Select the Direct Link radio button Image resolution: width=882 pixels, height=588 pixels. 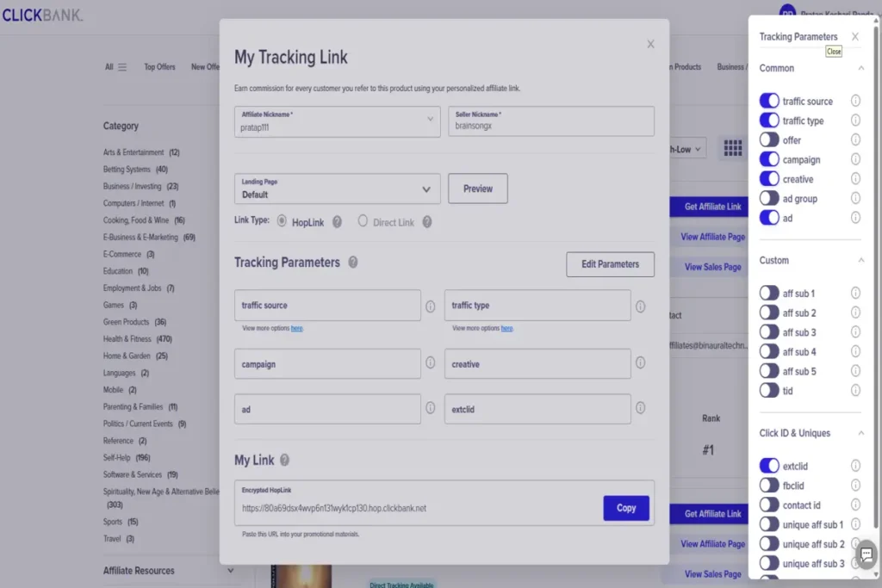coord(363,221)
